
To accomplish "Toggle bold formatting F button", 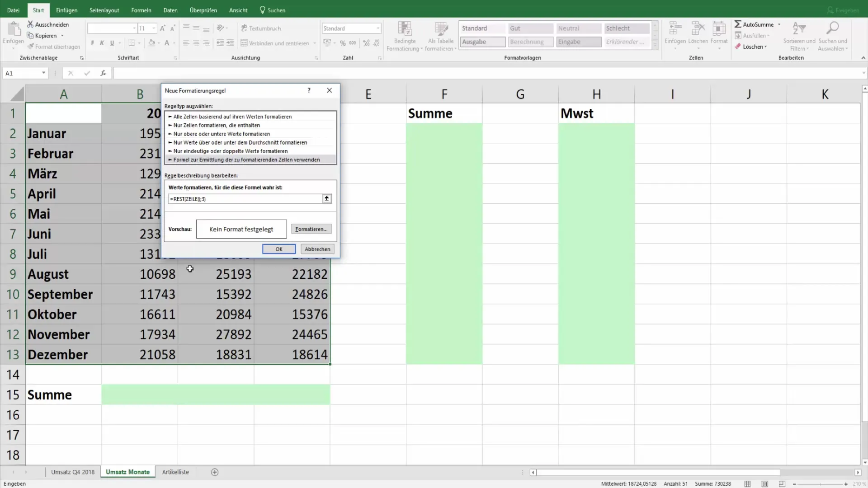I will [x=92, y=43].
